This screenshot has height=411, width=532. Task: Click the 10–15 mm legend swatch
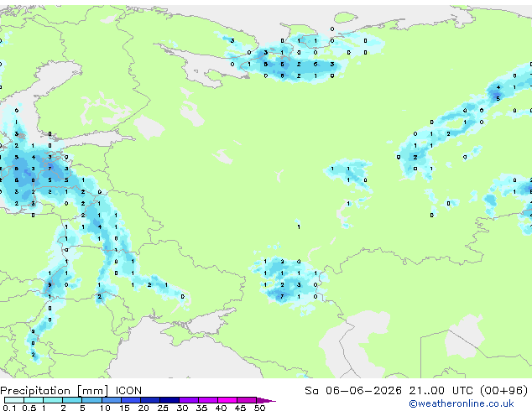click(111, 400)
